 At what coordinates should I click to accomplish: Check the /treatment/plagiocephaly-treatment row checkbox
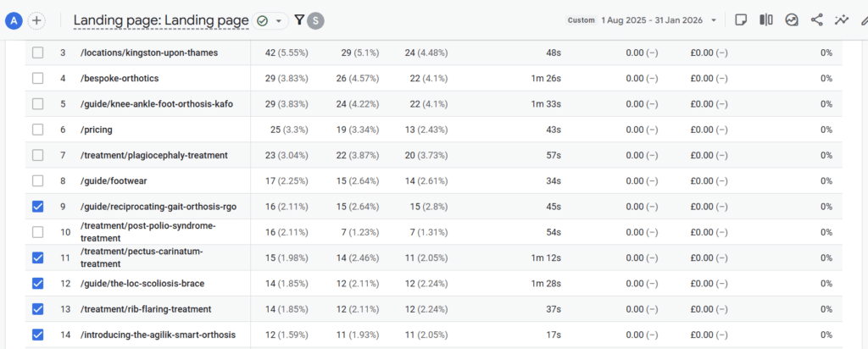coord(37,155)
